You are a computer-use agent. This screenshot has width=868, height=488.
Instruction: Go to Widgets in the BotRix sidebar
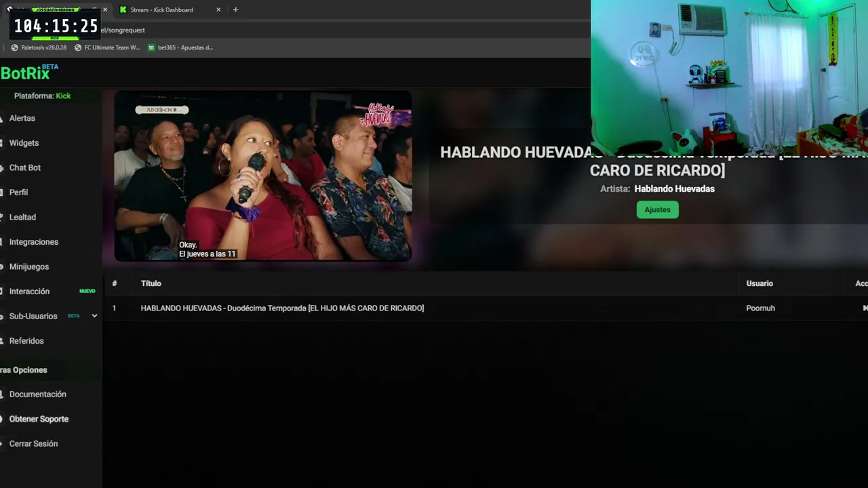(x=24, y=143)
